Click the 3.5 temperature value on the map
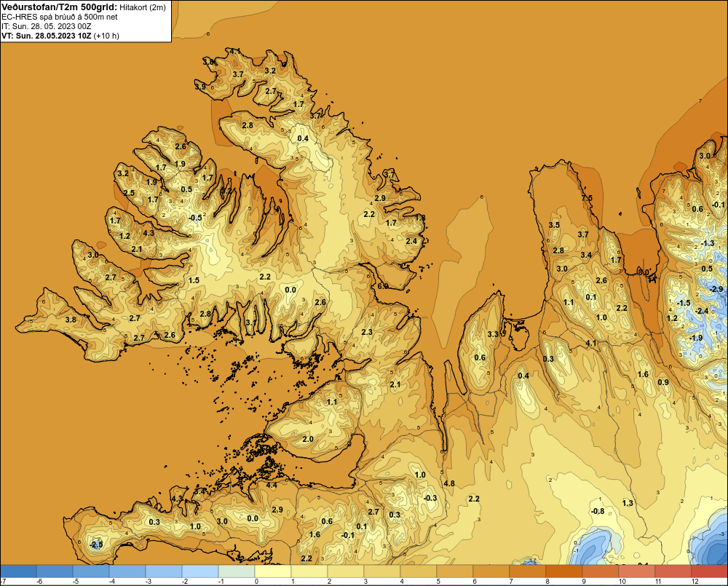 [554, 225]
